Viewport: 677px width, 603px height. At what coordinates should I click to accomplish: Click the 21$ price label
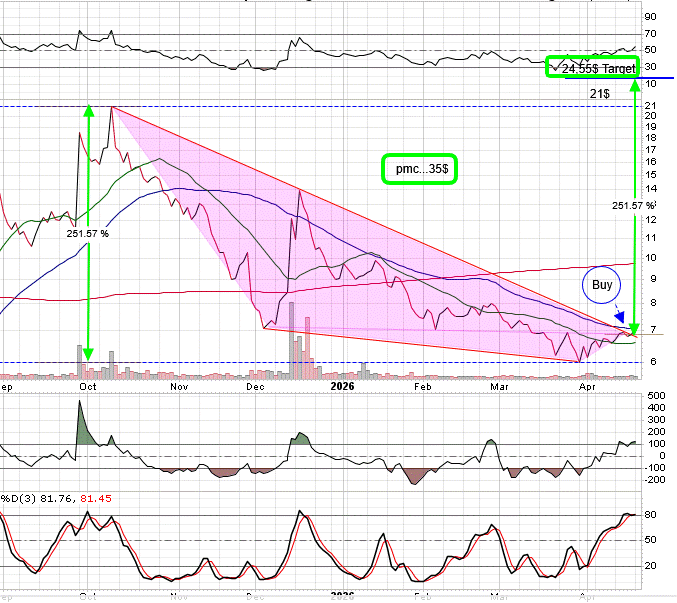(x=599, y=93)
